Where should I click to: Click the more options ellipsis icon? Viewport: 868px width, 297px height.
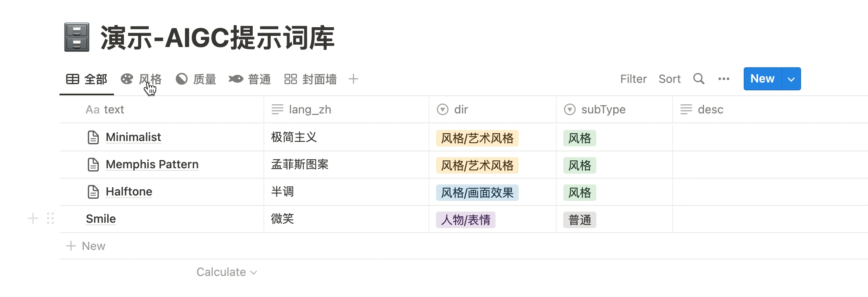[x=723, y=78]
